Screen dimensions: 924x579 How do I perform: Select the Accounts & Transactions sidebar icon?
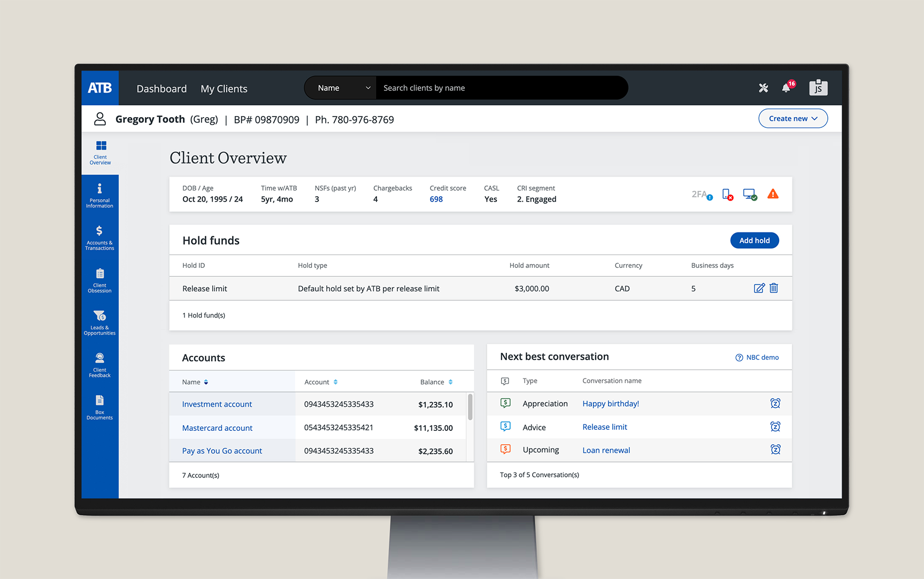click(99, 237)
